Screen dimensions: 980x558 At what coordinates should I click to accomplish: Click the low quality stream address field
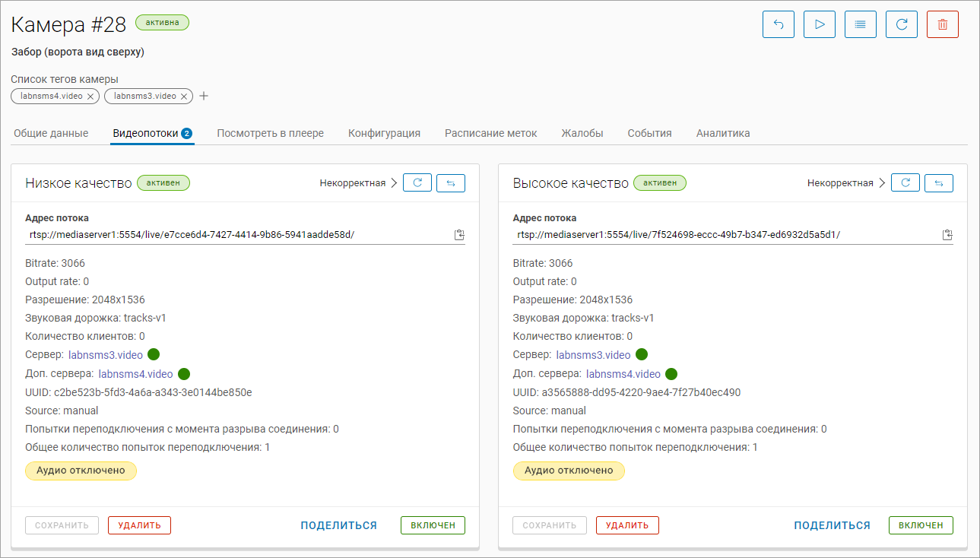point(236,235)
